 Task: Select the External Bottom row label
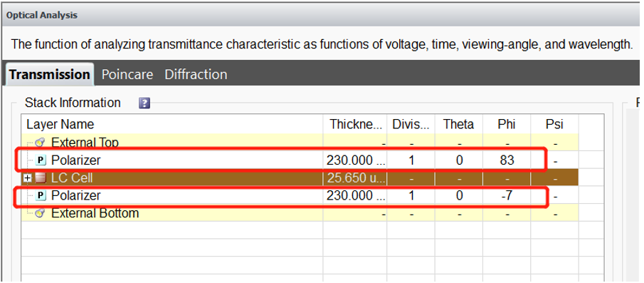pos(95,213)
